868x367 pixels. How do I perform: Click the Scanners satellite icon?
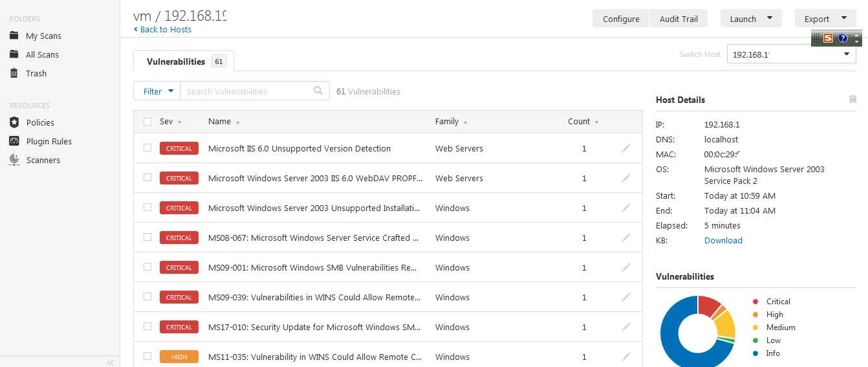click(x=14, y=160)
